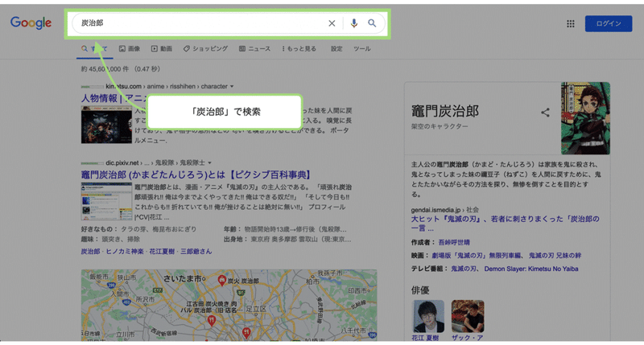Screen dimensions: 644x345
Task: Switch to the ショッピング tab
Action: [205, 49]
